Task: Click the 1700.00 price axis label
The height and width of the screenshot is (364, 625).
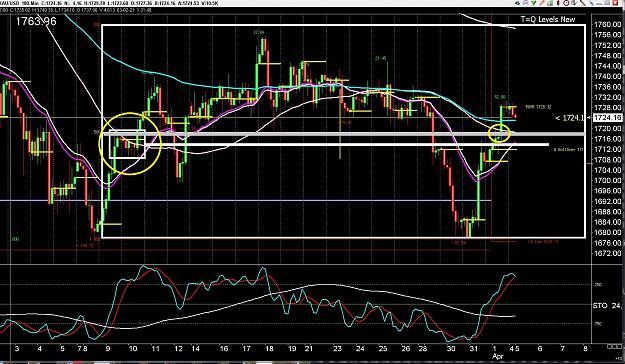Action: click(x=608, y=180)
